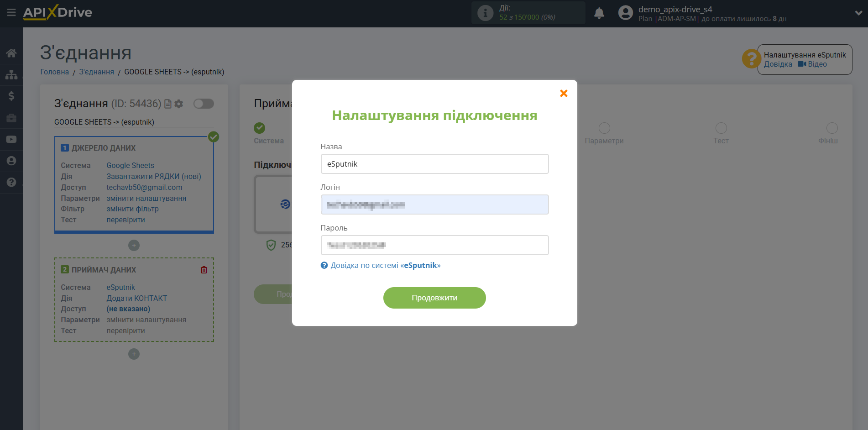The image size is (868, 430).
Task: Open the connections sitemap sidebar icon
Action: (x=11, y=74)
